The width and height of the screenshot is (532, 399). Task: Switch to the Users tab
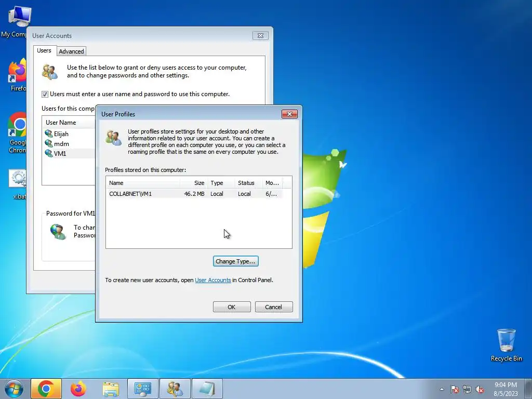(x=44, y=50)
